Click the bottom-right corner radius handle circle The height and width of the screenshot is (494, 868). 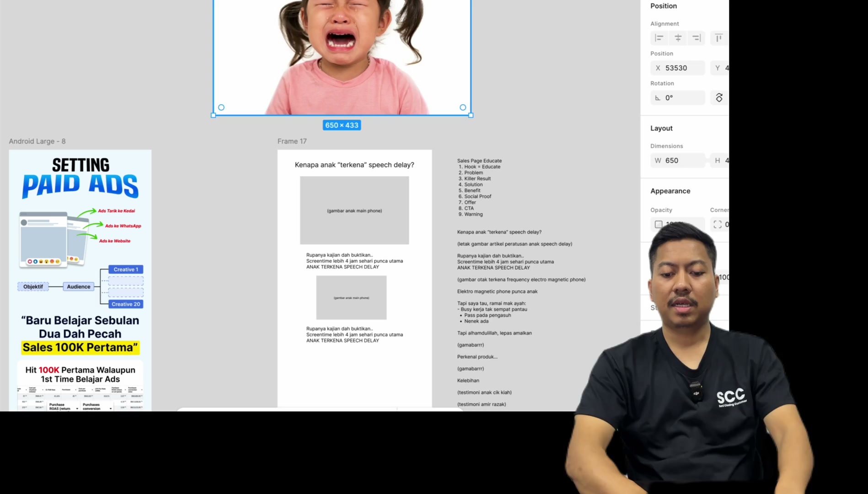tap(463, 107)
